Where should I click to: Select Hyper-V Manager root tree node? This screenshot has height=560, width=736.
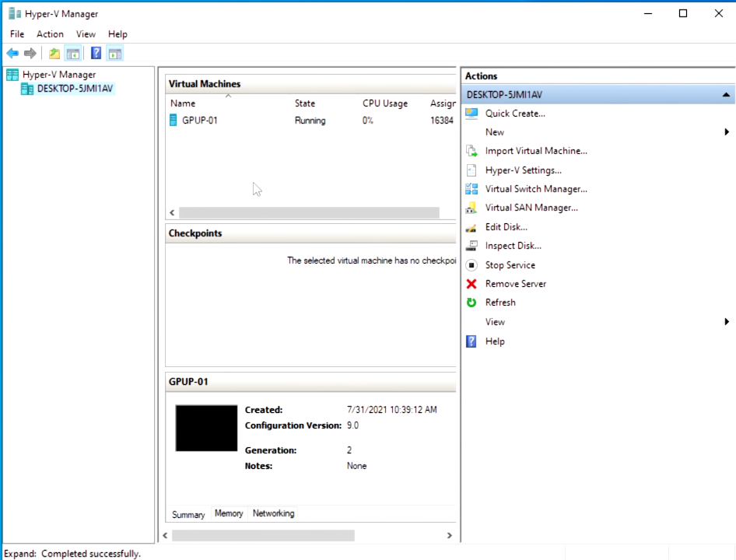[59, 75]
